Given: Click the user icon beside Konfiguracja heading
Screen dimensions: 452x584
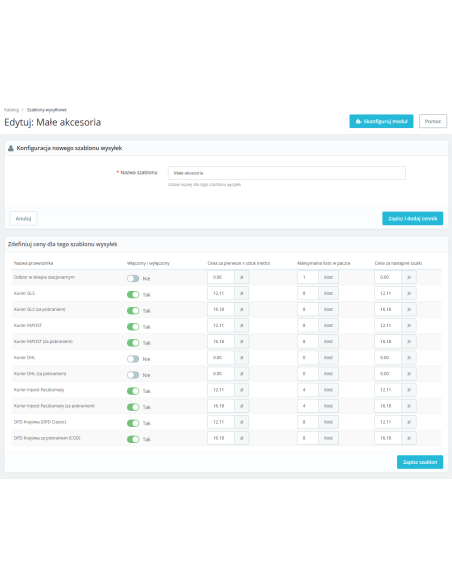Looking at the screenshot, I should pyautogui.click(x=11, y=148).
